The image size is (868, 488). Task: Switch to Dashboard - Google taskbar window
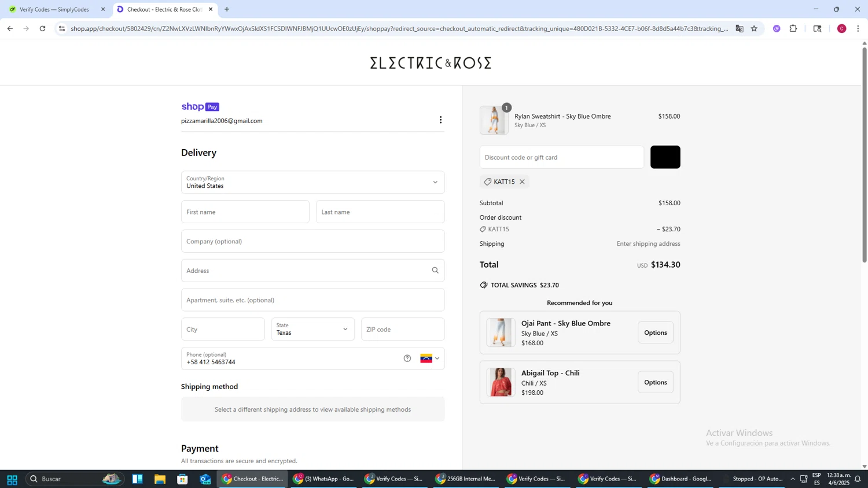point(680,479)
